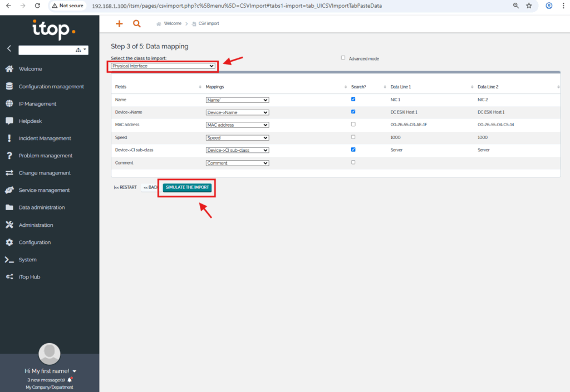
Task: Uncheck the Search checkbox for Name row
Action: pyautogui.click(x=353, y=100)
